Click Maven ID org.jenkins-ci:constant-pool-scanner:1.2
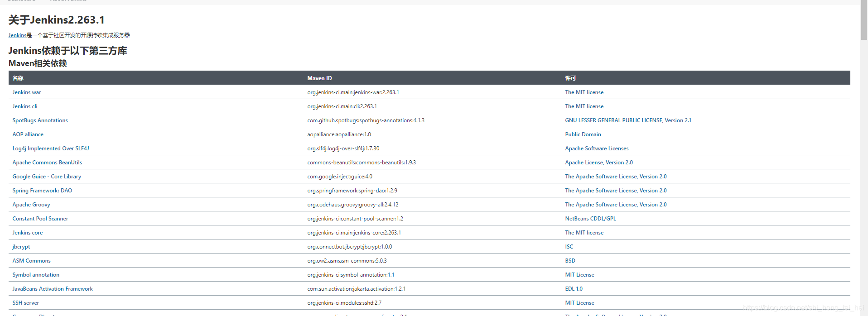This screenshot has width=868, height=316. [x=355, y=219]
